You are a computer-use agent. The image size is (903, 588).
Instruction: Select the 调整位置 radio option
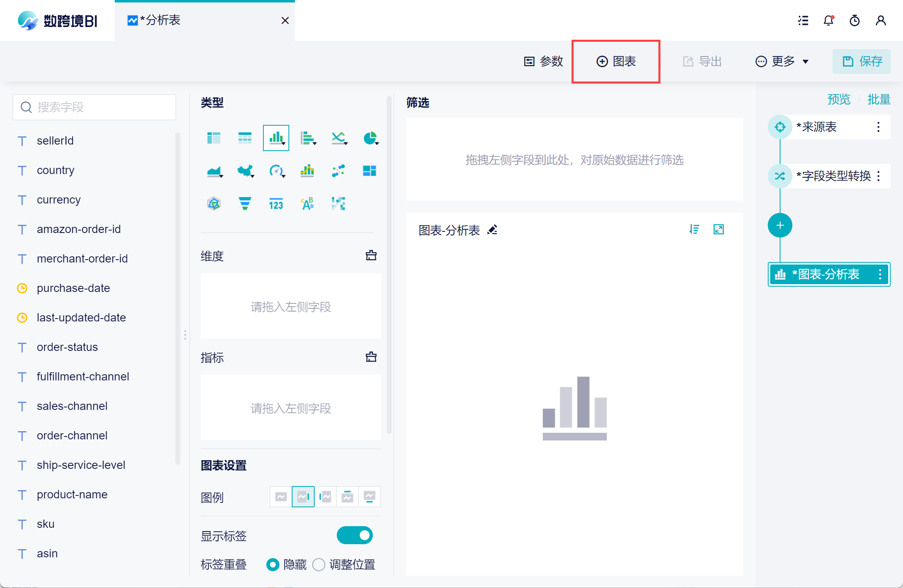319,565
